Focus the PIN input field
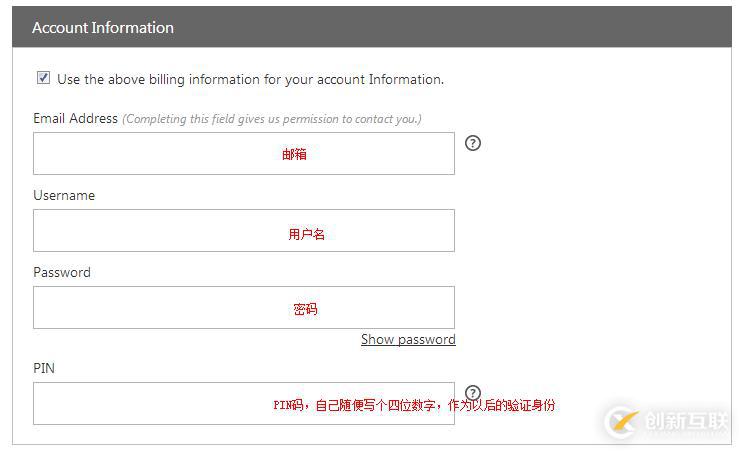The width and height of the screenshot is (739, 451). click(x=150, y=404)
